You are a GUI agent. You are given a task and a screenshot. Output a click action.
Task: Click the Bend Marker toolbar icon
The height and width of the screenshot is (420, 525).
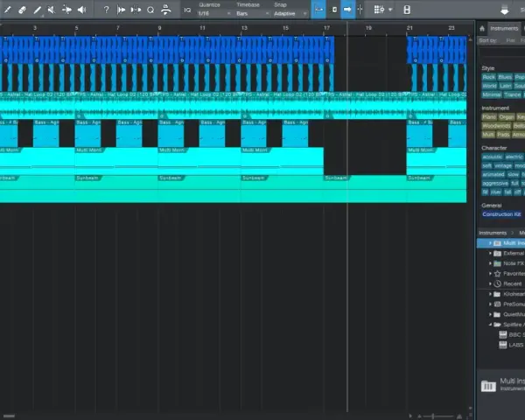(136, 10)
